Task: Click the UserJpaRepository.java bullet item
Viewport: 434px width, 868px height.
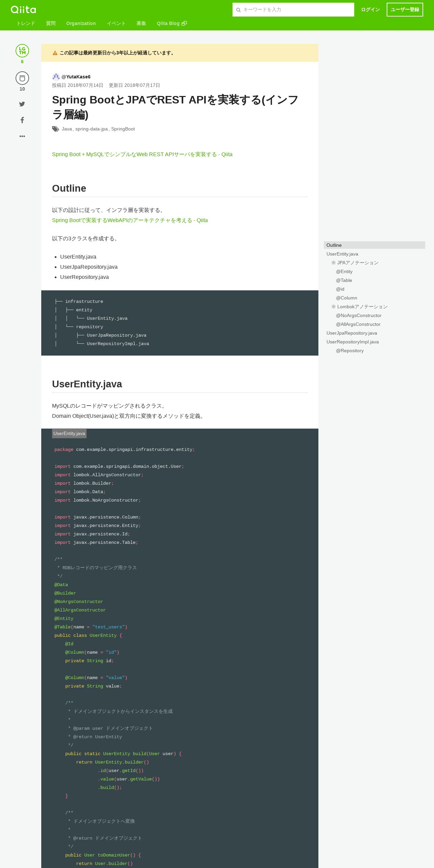Action: click(x=89, y=267)
